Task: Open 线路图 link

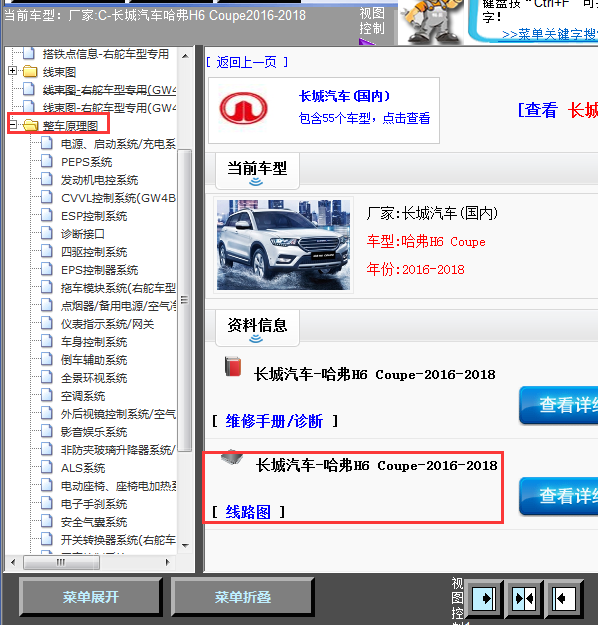Action: click(248, 512)
